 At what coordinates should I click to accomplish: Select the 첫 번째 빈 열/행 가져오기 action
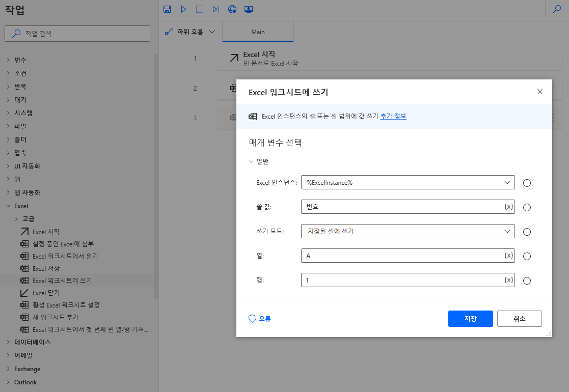coord(85,329)
